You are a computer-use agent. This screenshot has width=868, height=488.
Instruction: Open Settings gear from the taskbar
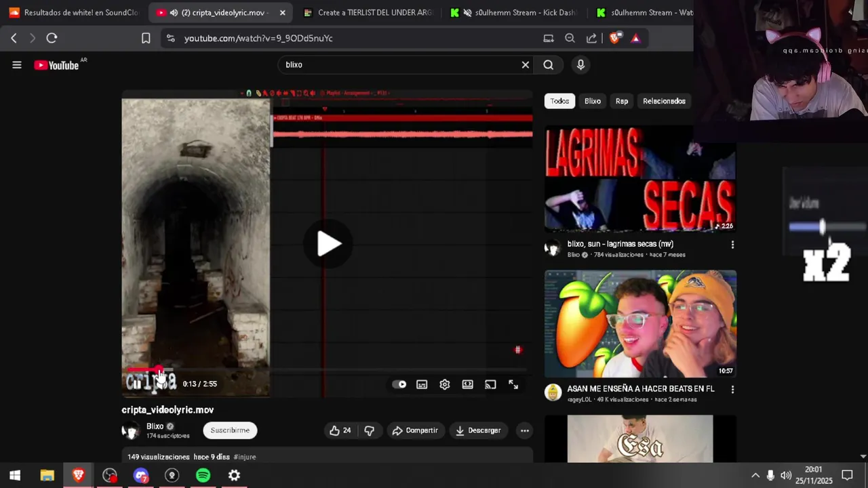point(234,476)
